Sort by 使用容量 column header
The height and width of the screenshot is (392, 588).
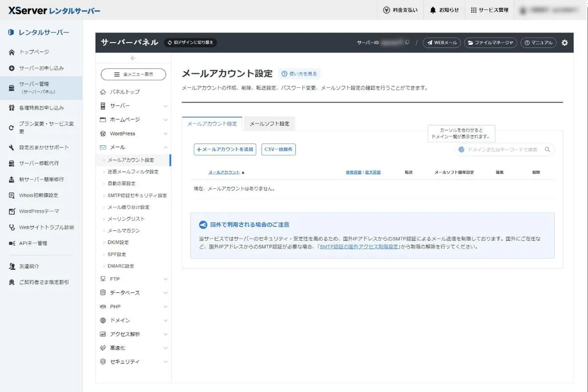pos(353,172)
